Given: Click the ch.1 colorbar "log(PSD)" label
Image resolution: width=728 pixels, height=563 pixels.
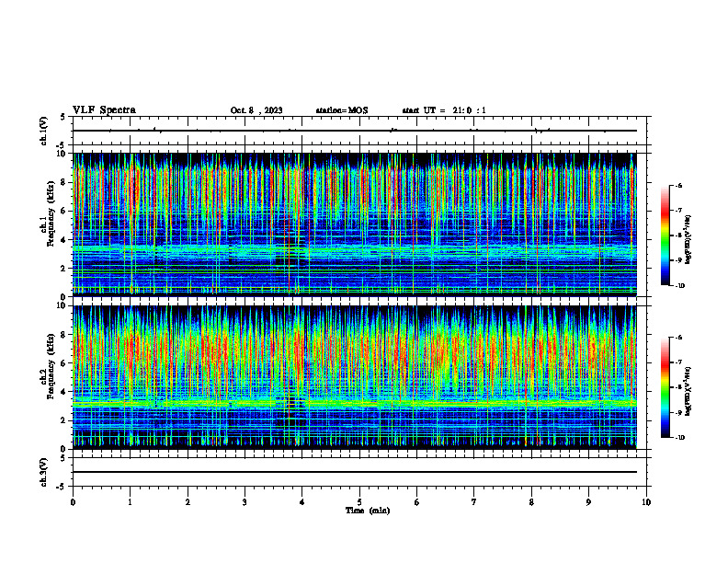Looking at the screenshot, I should (688, 239).
